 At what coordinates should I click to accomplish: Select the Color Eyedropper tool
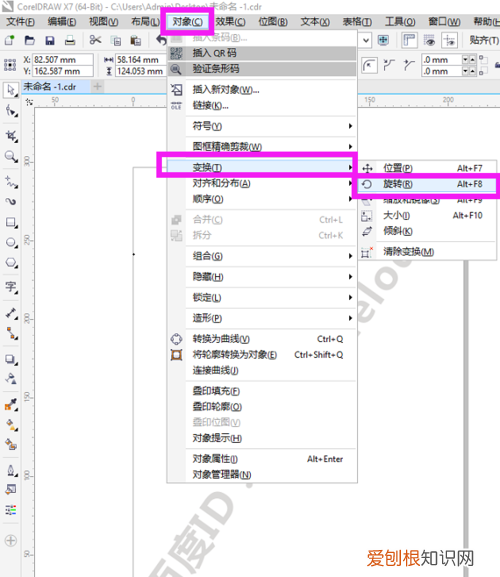pos(11,405)
